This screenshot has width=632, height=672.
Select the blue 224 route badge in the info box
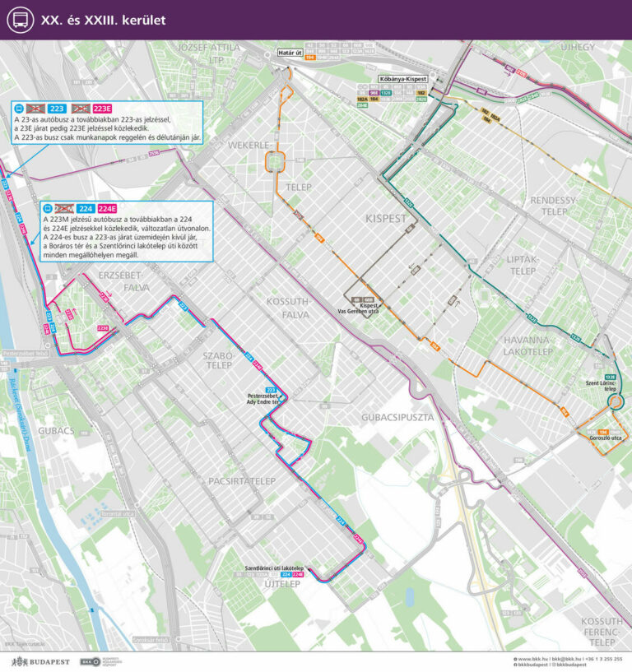click(x=86, y=208)
